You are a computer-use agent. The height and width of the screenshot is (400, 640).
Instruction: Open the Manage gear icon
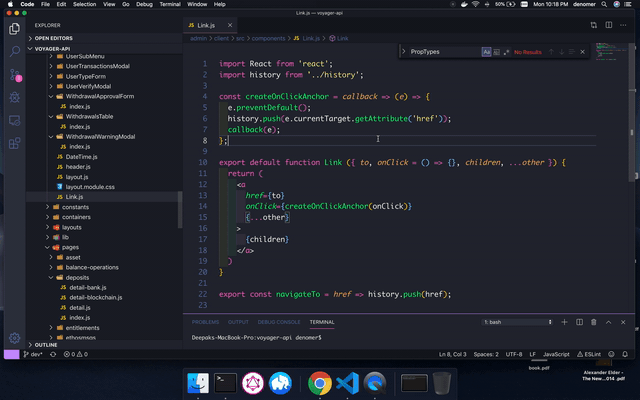[14, 338]
